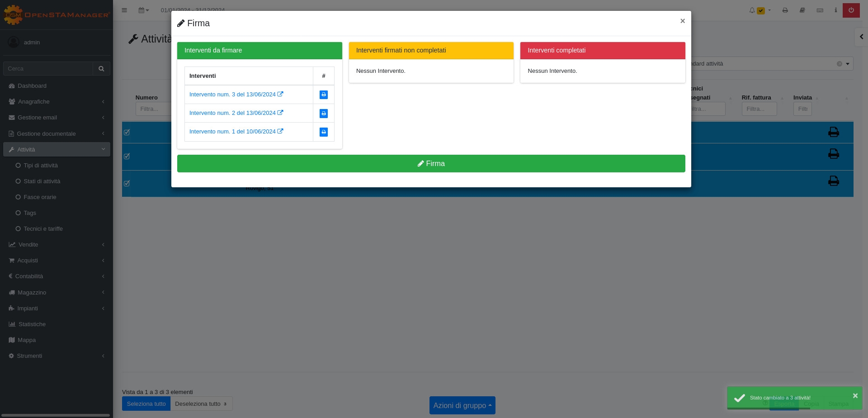Click the info icon in top toolbar

point(835,10)
